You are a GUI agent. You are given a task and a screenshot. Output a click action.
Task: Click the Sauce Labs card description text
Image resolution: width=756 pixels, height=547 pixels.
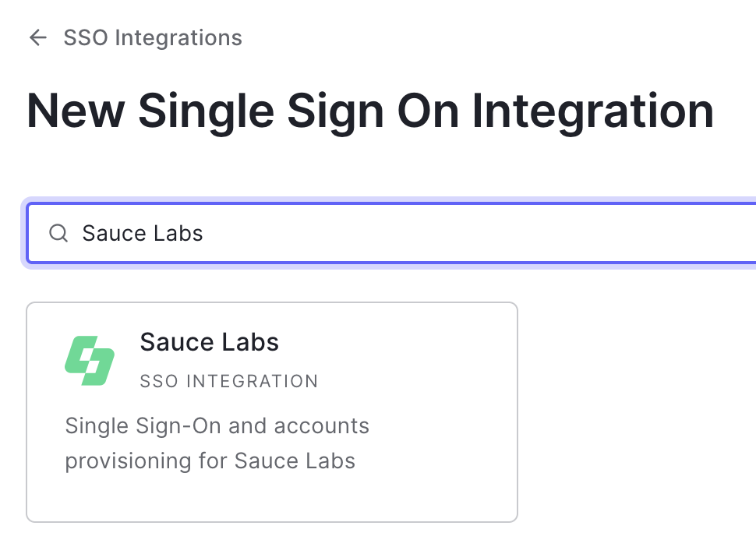point(217,443)
